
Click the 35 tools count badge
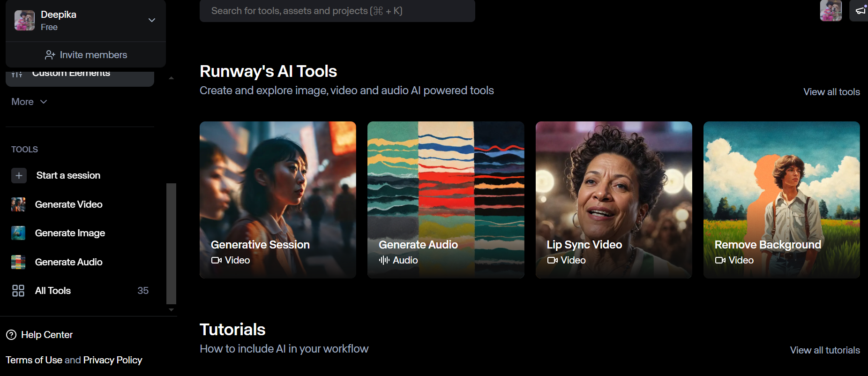(143, 291)
